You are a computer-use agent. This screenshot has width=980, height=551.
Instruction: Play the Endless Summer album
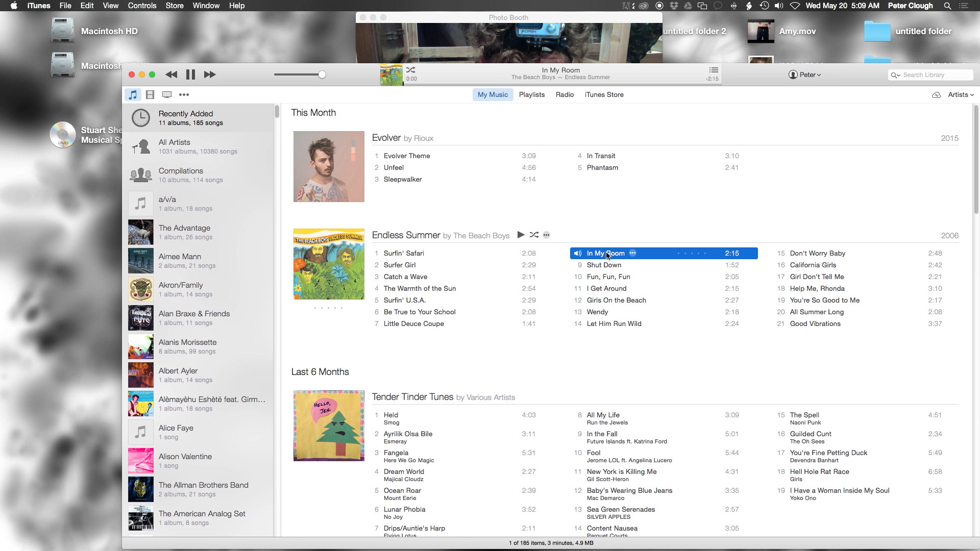pos(520,235)
